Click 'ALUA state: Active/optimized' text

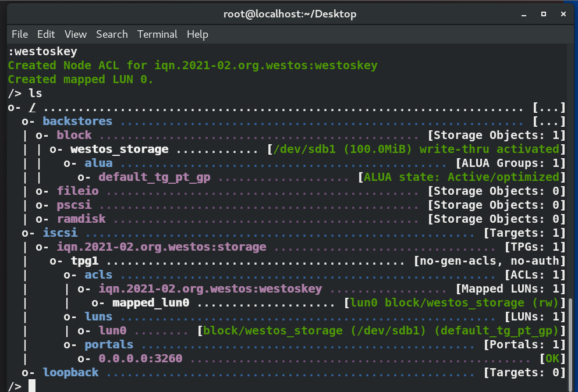[x=462, y=177]
